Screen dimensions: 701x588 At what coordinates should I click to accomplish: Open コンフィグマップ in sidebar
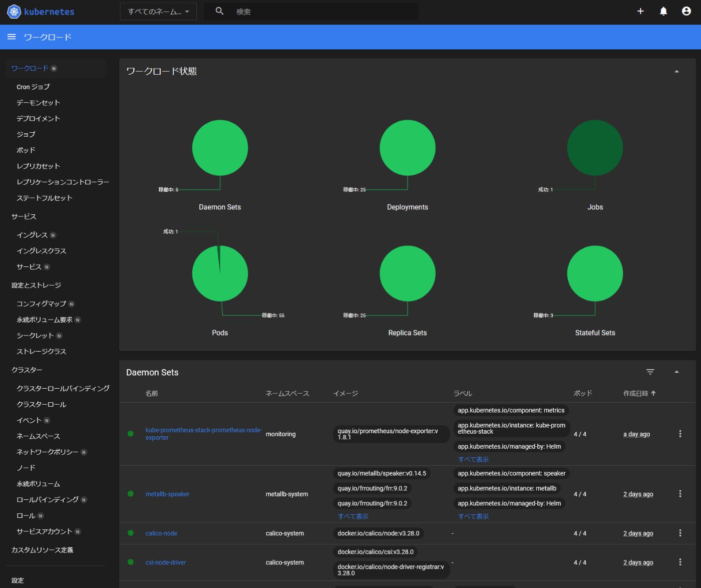41,304
